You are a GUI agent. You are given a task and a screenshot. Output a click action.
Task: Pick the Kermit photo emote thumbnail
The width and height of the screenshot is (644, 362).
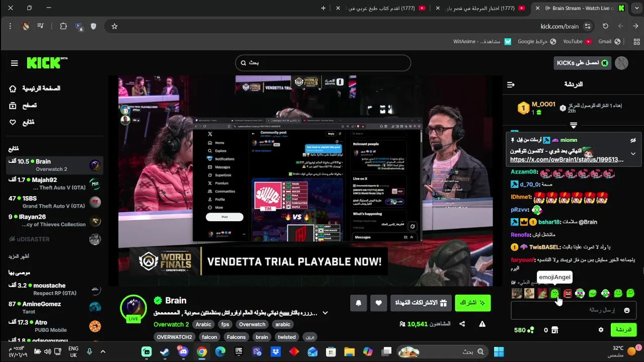pyautogui.click(x=542, y=293)
